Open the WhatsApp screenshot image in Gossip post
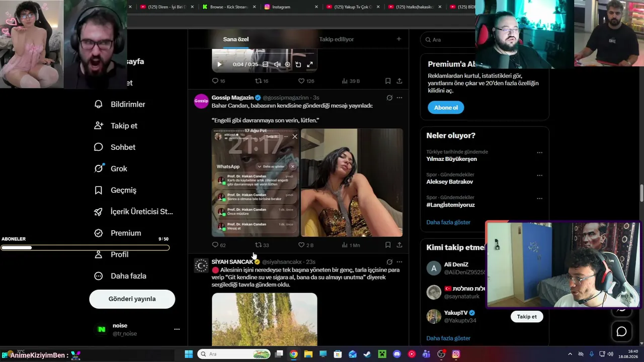644x362 pixels. coord(256,183)
